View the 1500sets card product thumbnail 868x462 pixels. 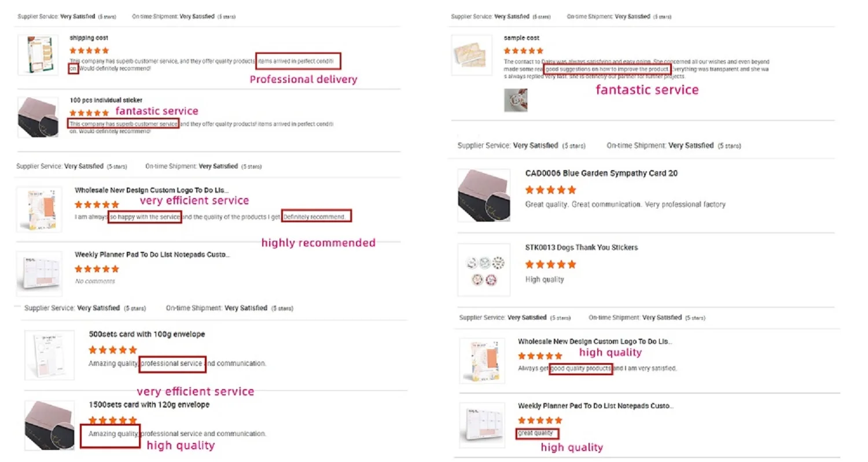point(50,426)
